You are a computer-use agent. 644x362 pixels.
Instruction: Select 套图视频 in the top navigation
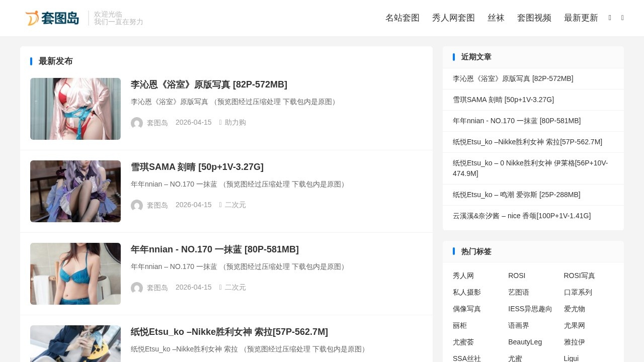pyautogui.click(x=534, y=18)
